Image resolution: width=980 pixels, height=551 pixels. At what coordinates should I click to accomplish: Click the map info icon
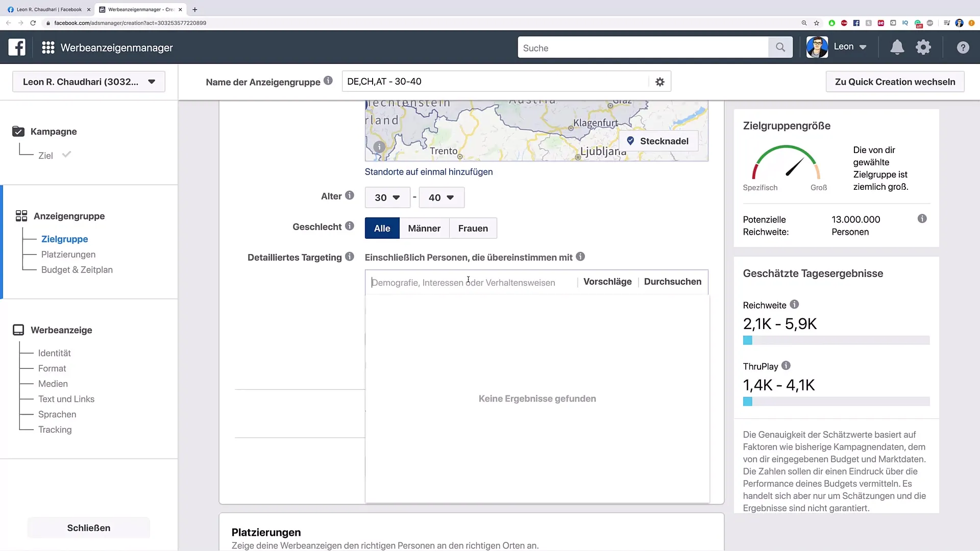pyautogui.click(x=379, y=147)
